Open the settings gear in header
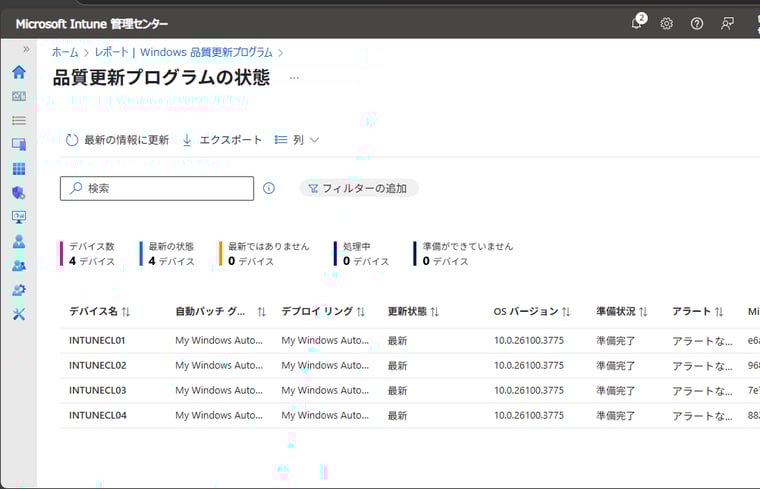The image size is (760, 489). click(666, 23)
